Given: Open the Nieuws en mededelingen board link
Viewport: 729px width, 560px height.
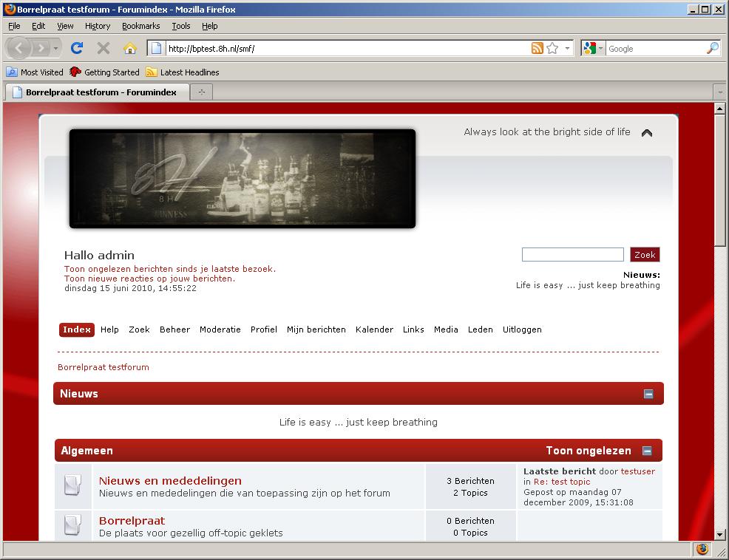Looking at the screenshot, I should click(170, 481).
